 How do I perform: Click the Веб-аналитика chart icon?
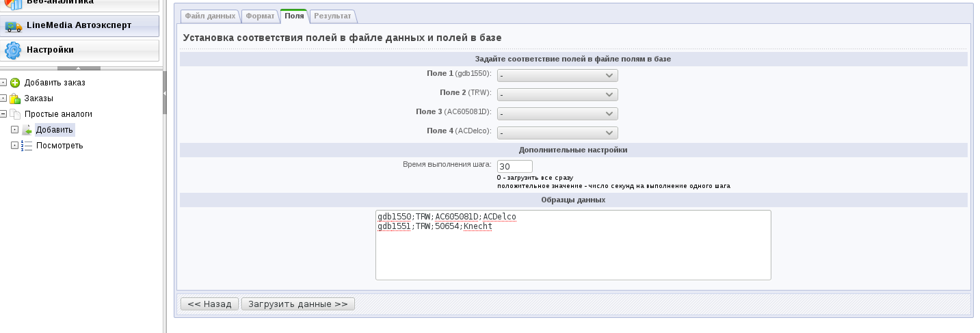coord(14,3)
